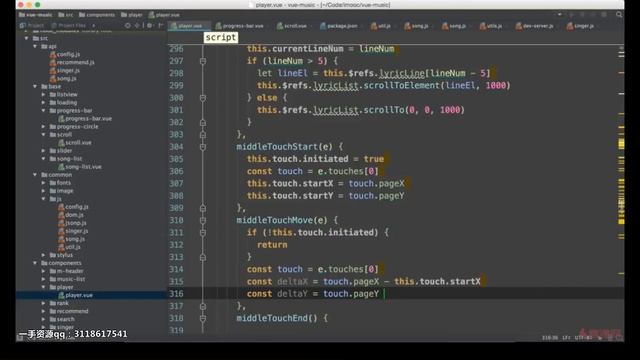Collapse the src folder arrow
The width and height of the screenshot is (640, 360).
[x=27, y=38]
